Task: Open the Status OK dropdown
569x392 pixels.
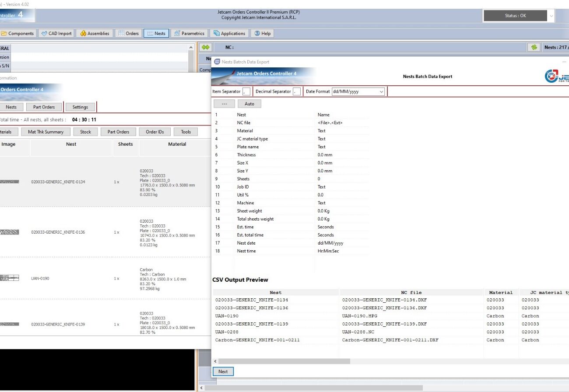Action: point(551,16)
